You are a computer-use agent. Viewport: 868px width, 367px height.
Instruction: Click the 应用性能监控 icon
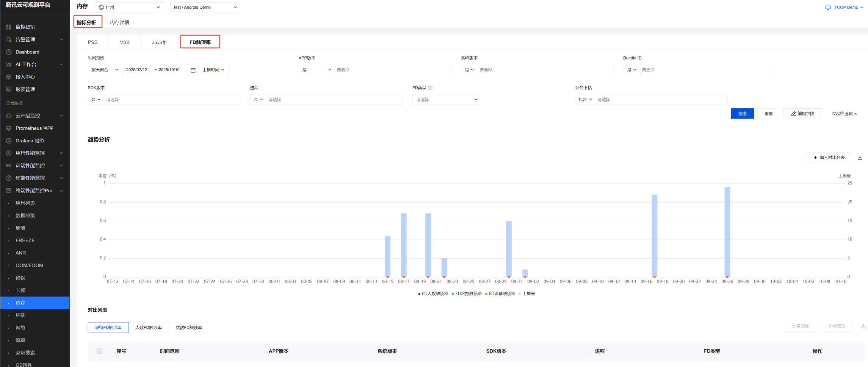click(x=9, y=153)
